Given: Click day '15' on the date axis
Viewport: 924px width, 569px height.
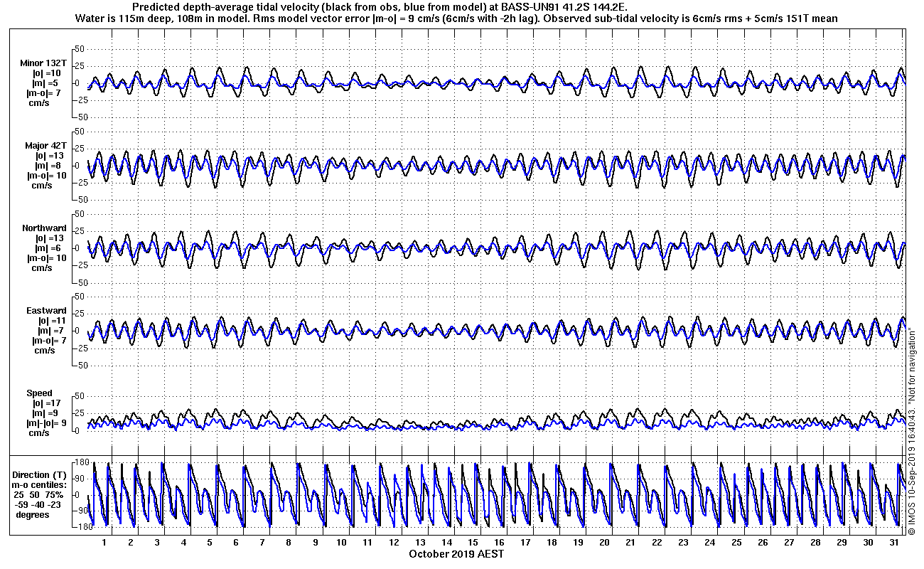Looking at the screenshot, I should tap(473, 543).
